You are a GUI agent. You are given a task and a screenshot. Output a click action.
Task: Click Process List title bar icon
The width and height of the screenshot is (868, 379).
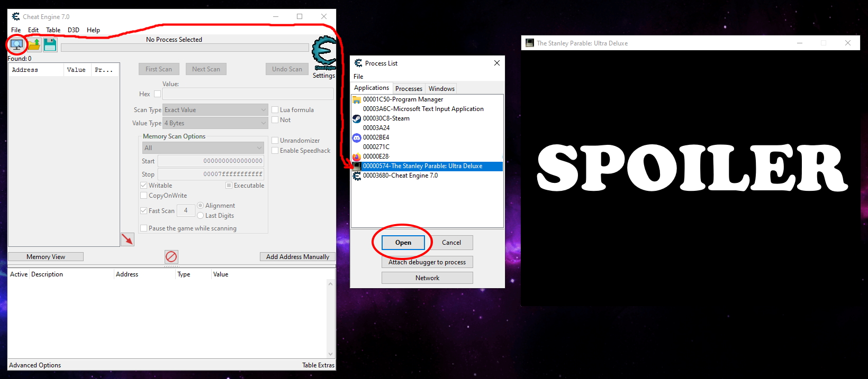[358, 63]
